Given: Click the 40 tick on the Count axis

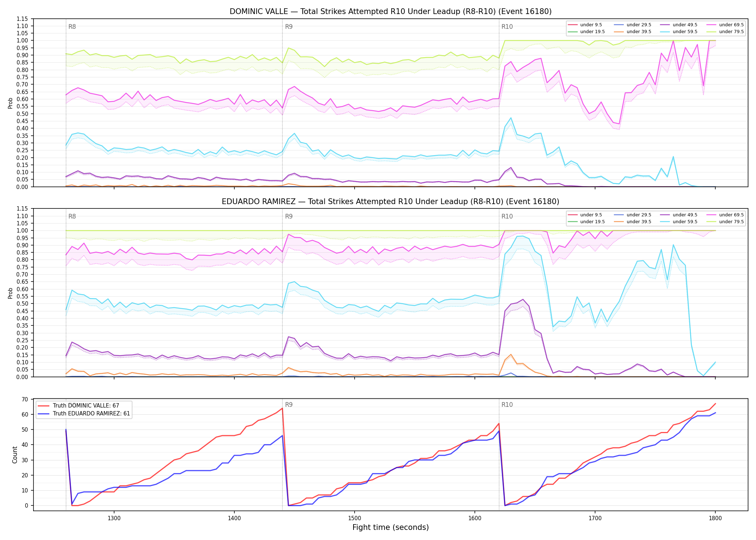Looking at the screenshot, I should click(25, 445).
